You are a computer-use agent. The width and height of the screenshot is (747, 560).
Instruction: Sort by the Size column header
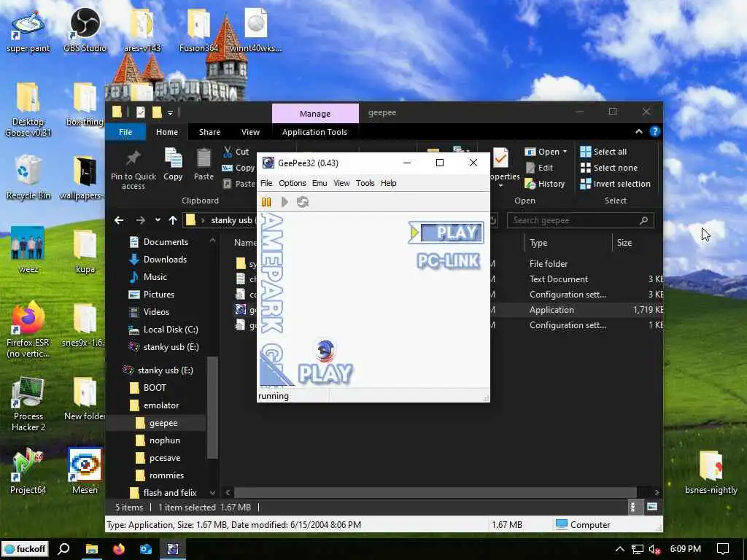(638, 243)
